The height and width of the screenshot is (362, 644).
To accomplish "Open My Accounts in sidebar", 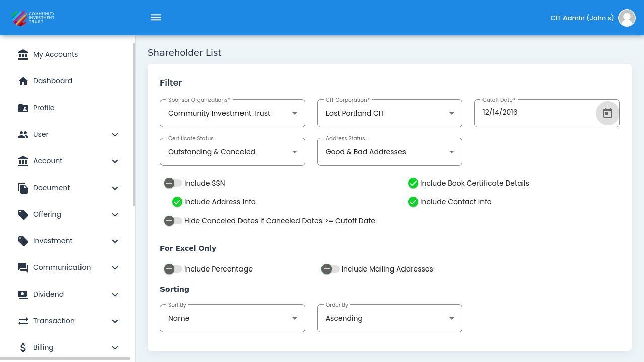I will [x=55, y=55].
